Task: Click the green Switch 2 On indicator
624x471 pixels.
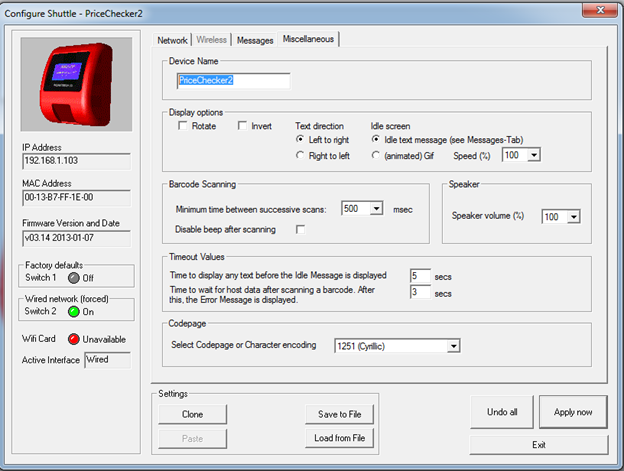Action: pos(74,311)
